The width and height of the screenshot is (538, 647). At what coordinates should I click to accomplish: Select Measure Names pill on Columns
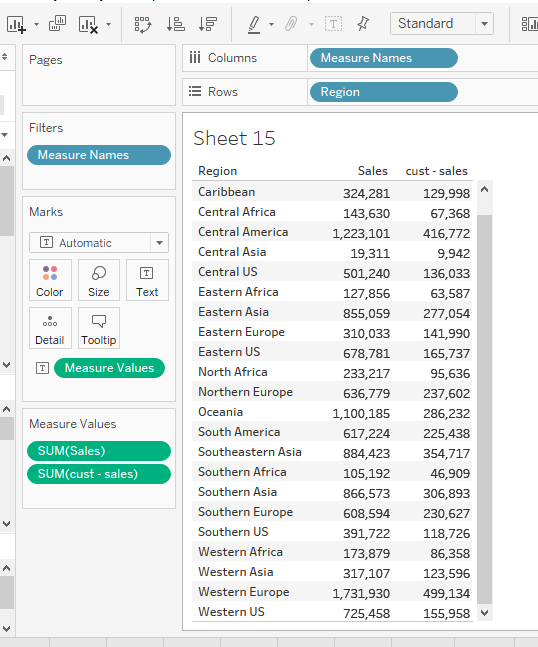pos(383,58)
